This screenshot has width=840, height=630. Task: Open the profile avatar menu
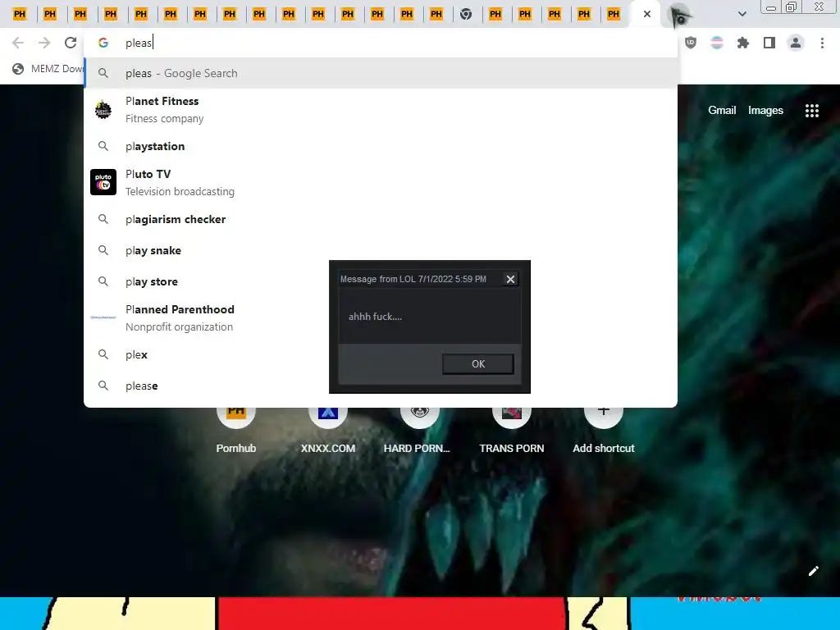click(796, 43)
